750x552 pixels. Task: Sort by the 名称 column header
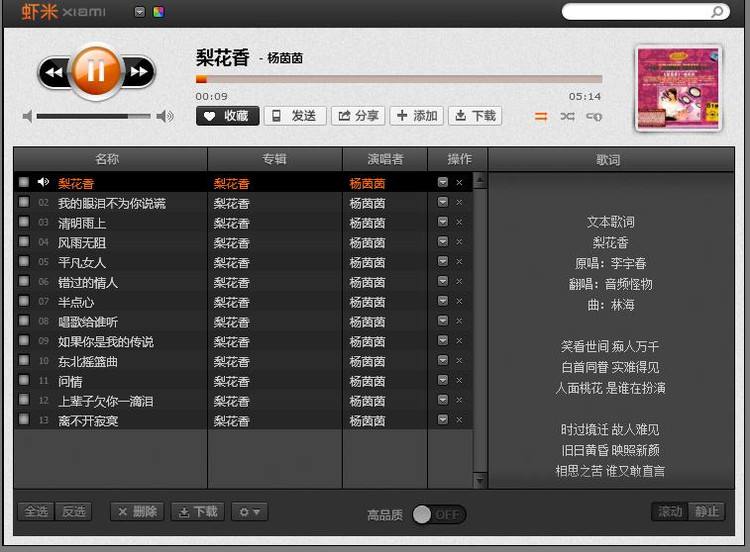click(110, 159)
